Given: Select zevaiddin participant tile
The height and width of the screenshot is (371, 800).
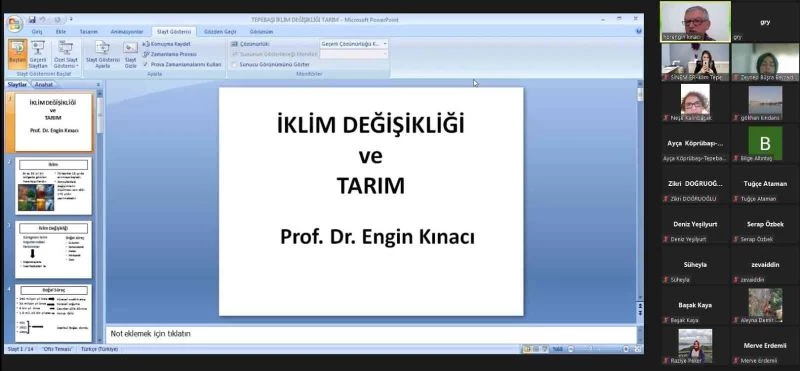Looking at the screenshot, I should [x=765, y=265].
